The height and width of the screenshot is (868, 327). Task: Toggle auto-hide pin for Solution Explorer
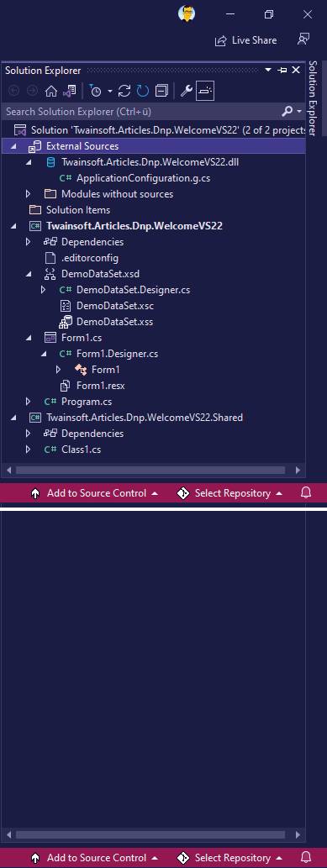pos(282,71)
